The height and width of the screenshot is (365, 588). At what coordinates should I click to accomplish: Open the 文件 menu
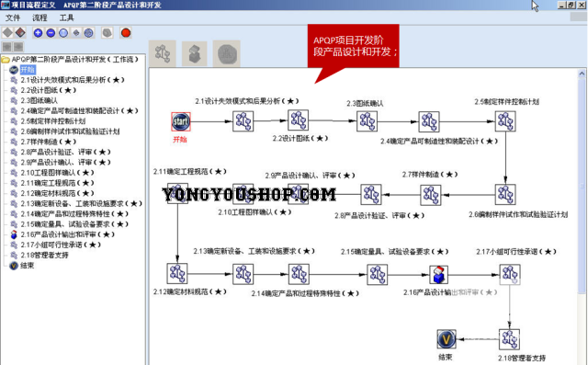pyautogui.click(x=13, y=17)
